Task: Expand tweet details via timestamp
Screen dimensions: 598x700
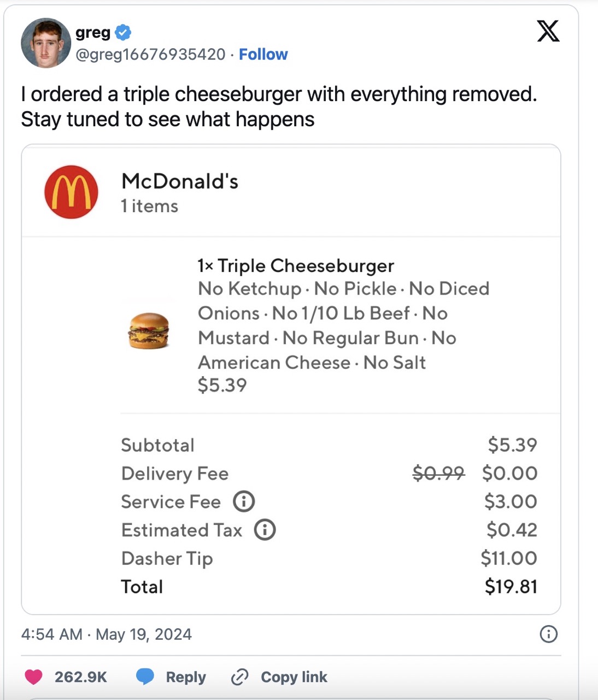Action: point(106,634)
